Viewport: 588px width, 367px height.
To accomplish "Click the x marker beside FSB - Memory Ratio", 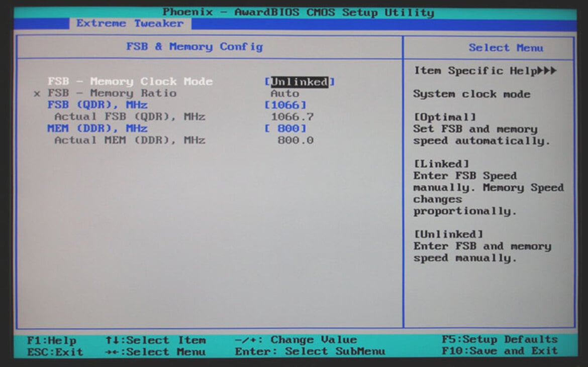I will pos(37,93).
